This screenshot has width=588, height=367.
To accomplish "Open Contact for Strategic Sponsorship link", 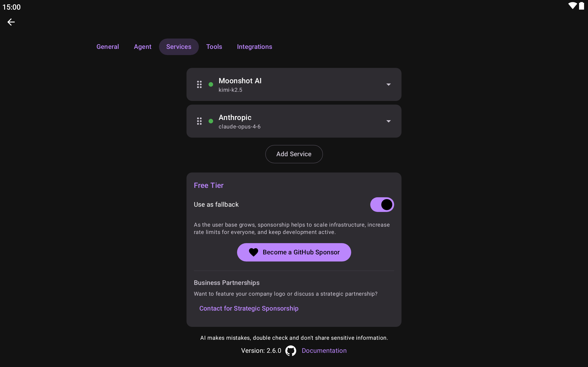I will point(249,308).
